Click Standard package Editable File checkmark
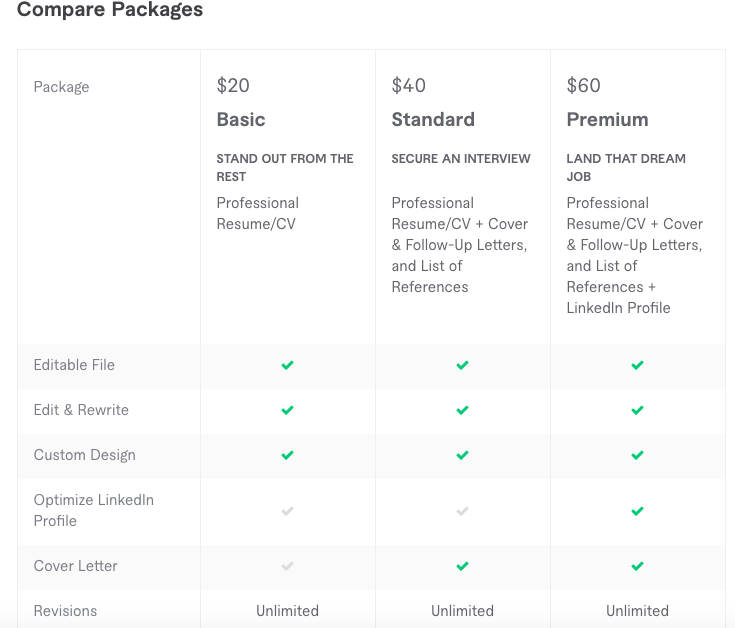The height and width of the screenshot is (628, 735). 462,366
